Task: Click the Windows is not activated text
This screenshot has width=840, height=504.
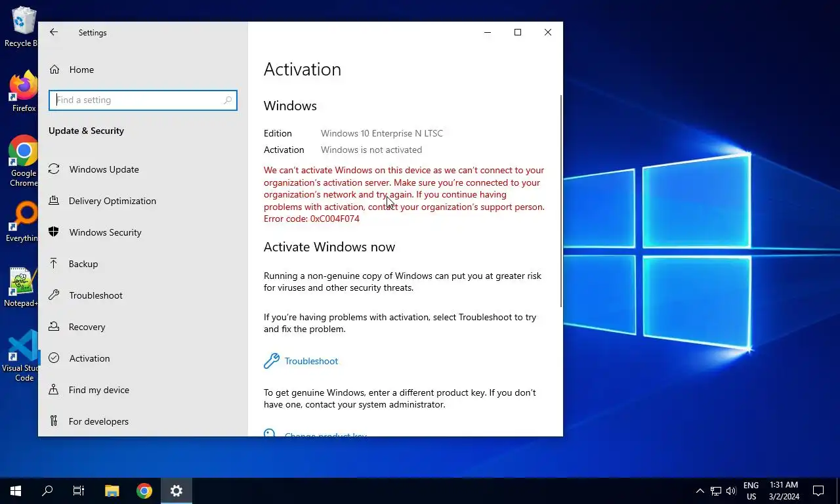Action: [x=371, y=150]
